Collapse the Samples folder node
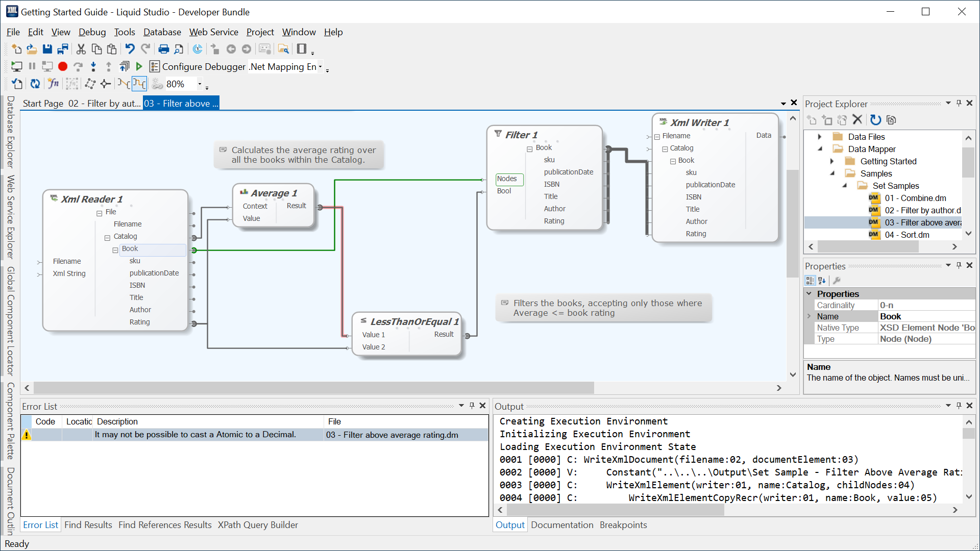This screenshot has width=980, height=551. coord(832,173)
